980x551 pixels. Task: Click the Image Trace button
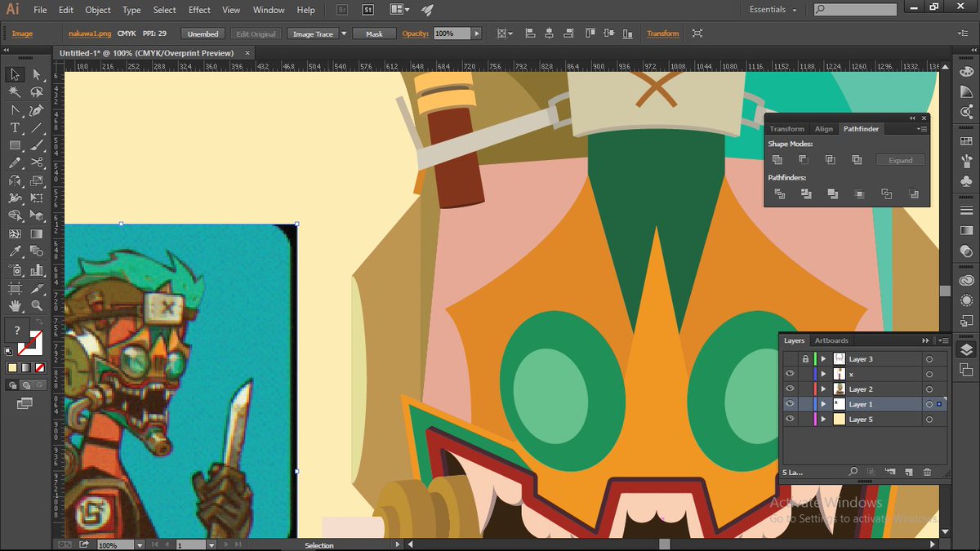tap(314, 33)
